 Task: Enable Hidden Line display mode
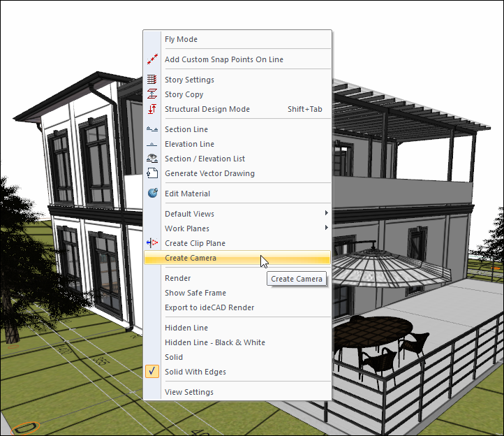point(186,328)
